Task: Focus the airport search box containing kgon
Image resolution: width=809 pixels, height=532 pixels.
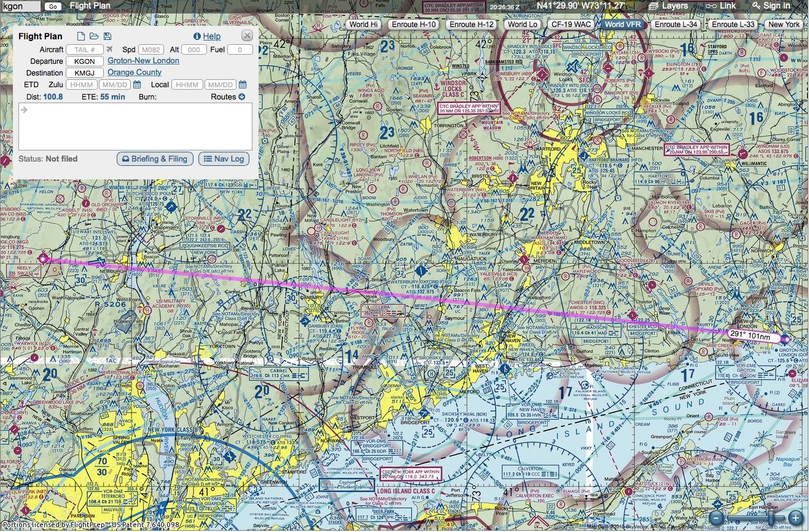Action: coord(21,6)
